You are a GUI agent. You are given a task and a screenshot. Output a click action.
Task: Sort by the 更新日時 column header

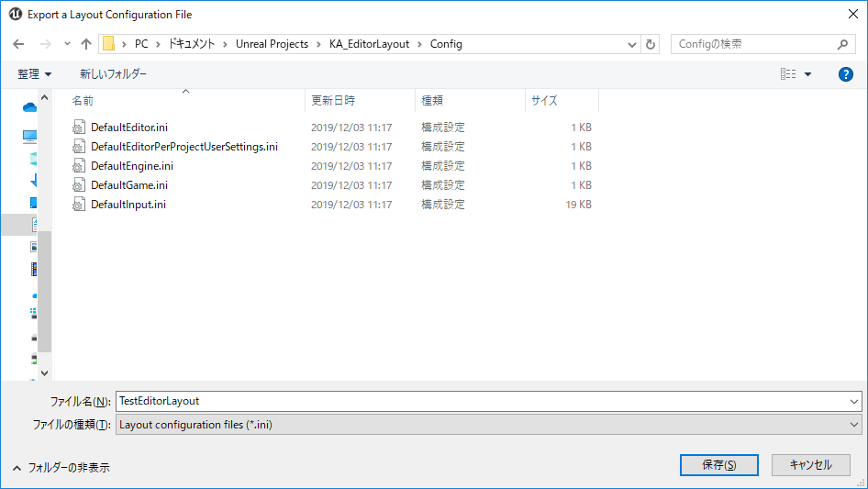pyautogui.click(x=333, y=100)
